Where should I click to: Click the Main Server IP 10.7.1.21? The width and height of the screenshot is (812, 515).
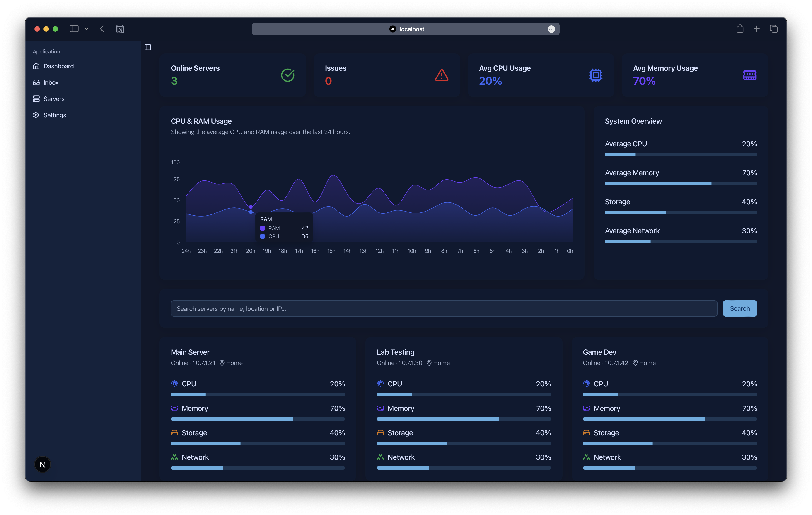coord(204,363)
